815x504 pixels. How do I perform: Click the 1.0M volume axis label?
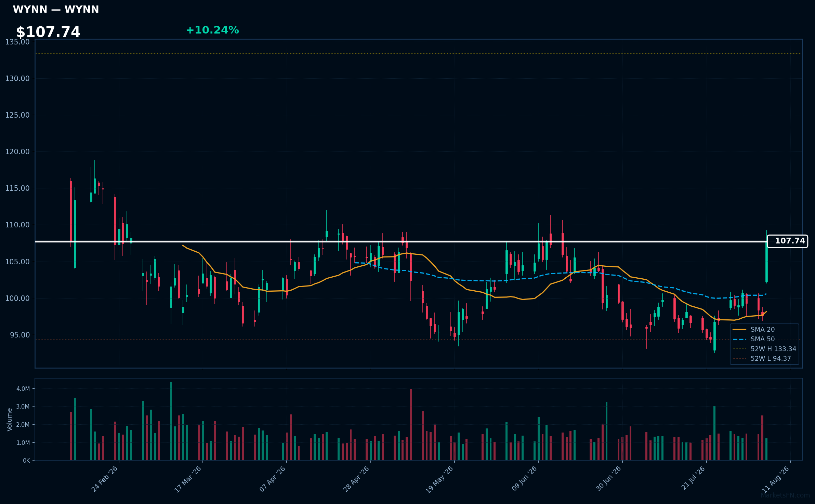[x=23, y=443]
